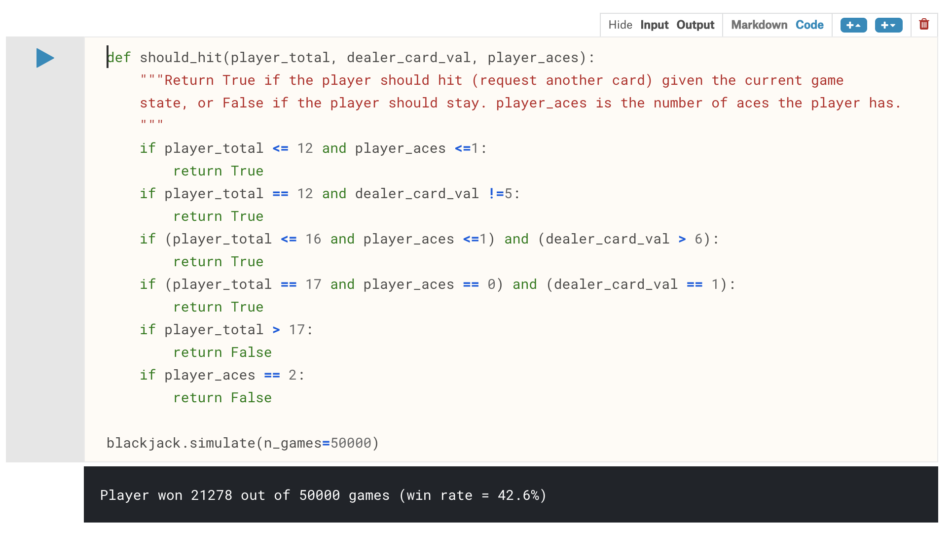Click the line containing 'dealer_card_val == 1'
952x560 pixels.
(x=438, y=284)
